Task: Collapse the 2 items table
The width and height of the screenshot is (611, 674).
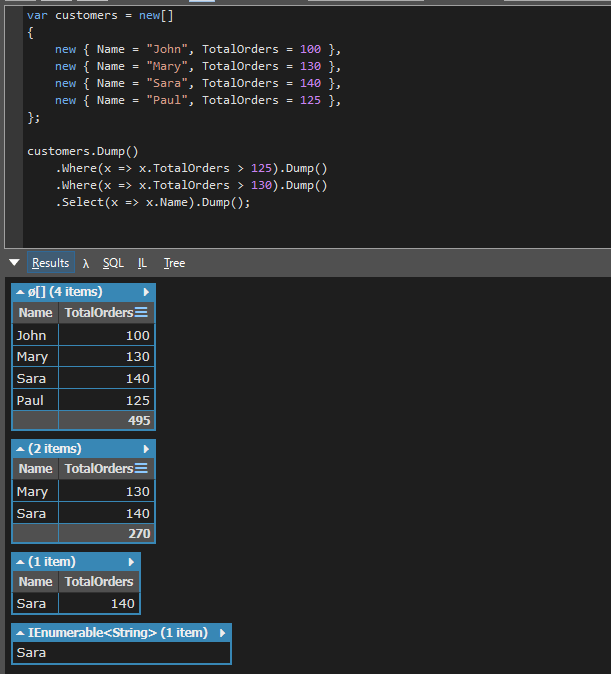Action: [20, 449]
